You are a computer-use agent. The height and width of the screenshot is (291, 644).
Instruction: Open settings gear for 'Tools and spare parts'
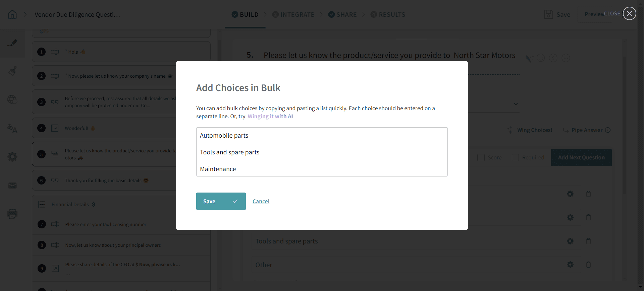[x=570, y=241]
